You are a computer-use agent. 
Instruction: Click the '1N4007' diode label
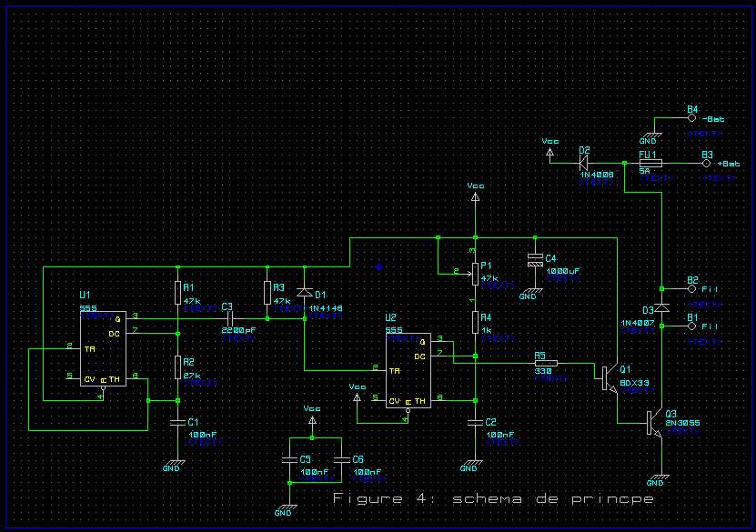(x=638, y=323)
